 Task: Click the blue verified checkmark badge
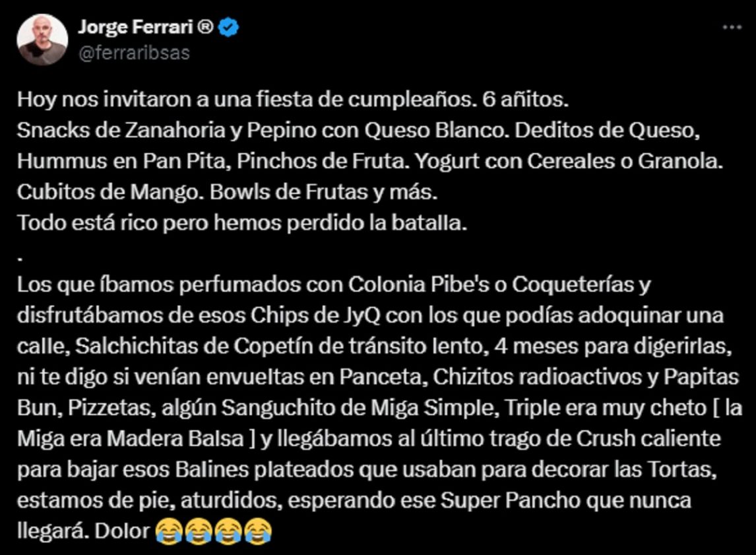[228, 27]
